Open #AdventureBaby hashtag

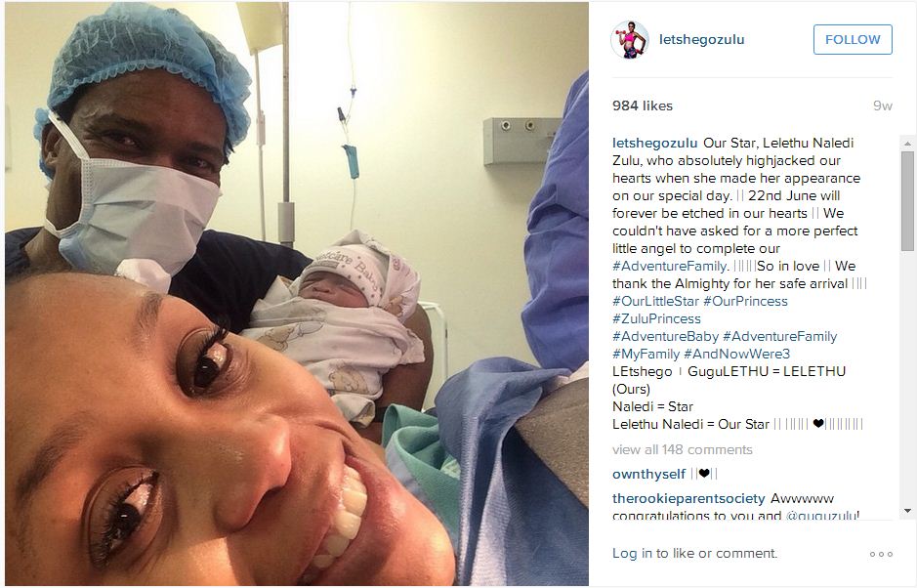(x=665, y=336)
